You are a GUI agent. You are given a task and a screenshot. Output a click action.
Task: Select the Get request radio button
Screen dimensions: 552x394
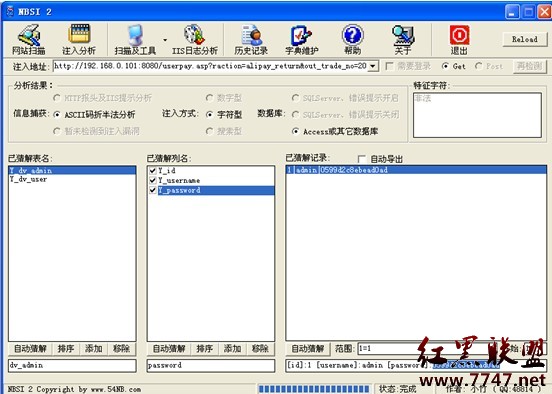click(445, 66)
